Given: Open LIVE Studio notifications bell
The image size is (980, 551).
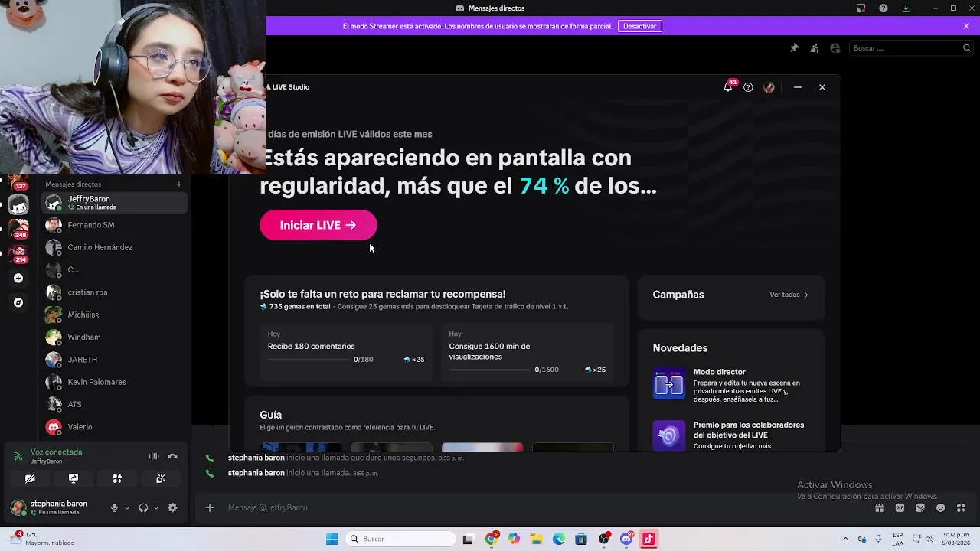Looking at the screenshot, I should [x=727, y=87].
